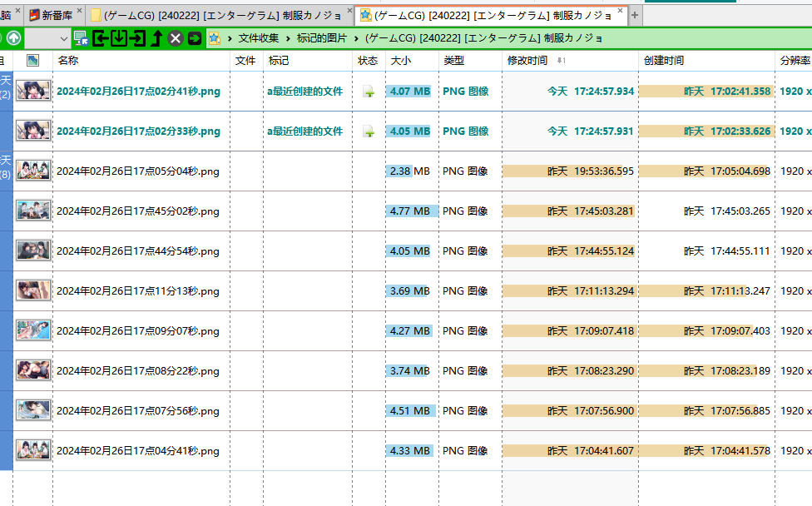812x506 pixels.
Task: Click the green up-arrow circle navigation button
Action: tap(14, 38)
